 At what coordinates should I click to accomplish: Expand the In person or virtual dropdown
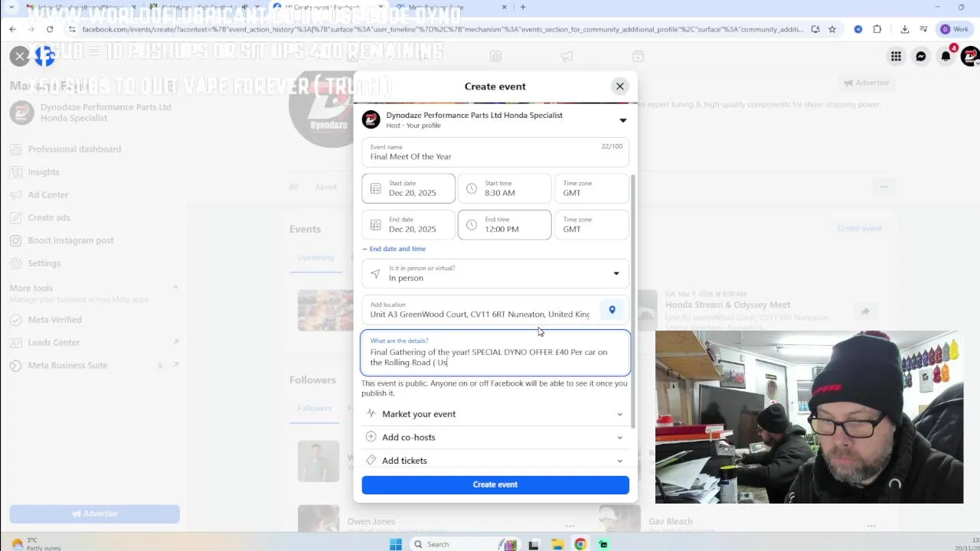495,273
